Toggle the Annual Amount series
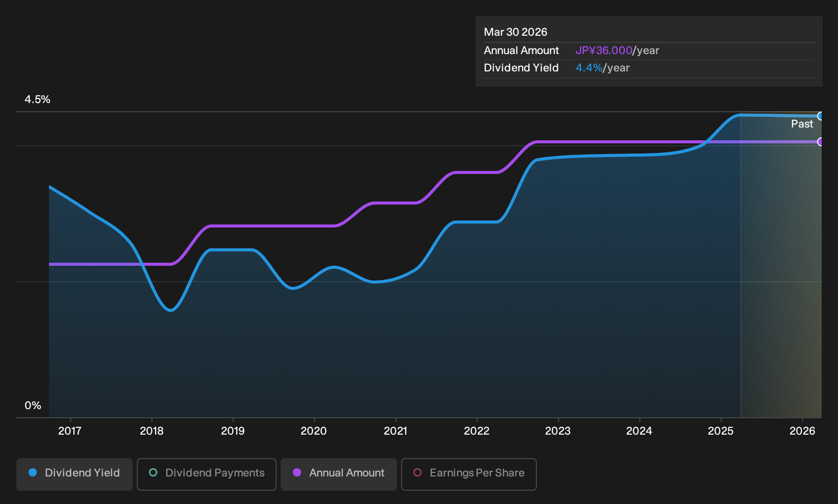This screenshot has width=838, height=504. click(x=339, y=474)
